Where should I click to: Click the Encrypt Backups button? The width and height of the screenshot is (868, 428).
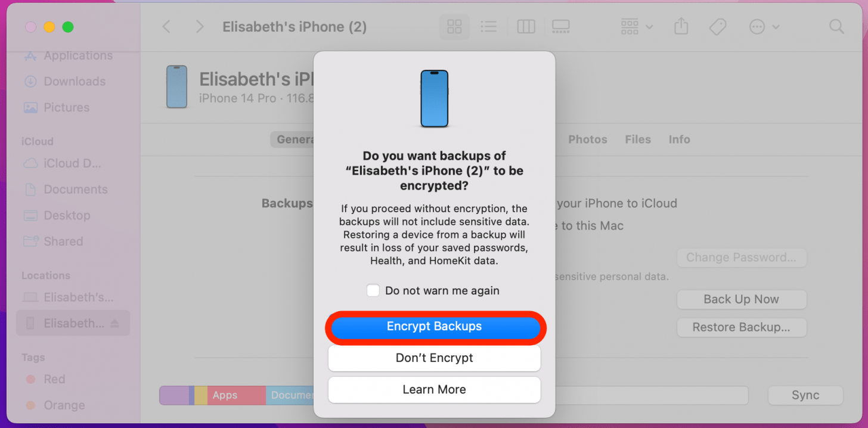click(435, 327)
